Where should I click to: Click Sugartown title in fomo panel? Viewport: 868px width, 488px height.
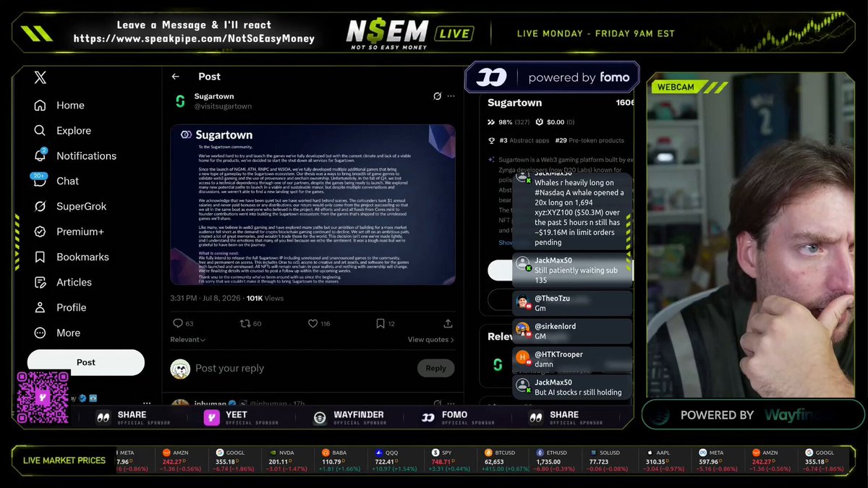514,103
